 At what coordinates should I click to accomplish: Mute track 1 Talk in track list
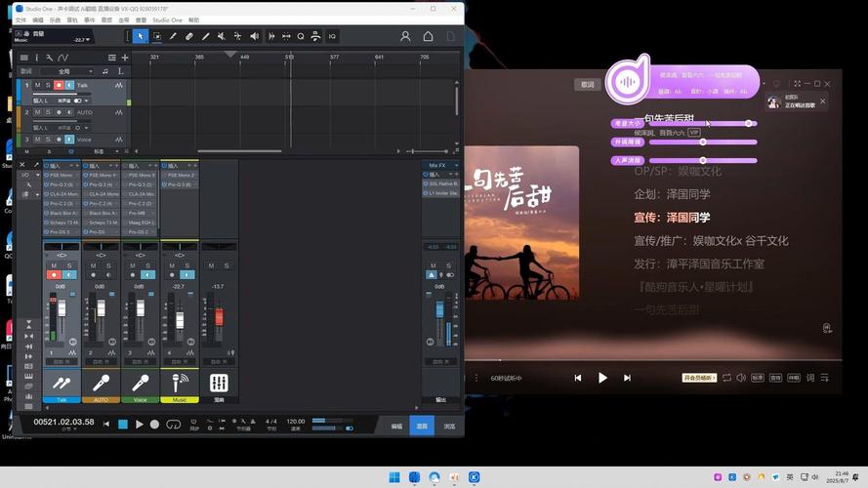pos(38,85)
